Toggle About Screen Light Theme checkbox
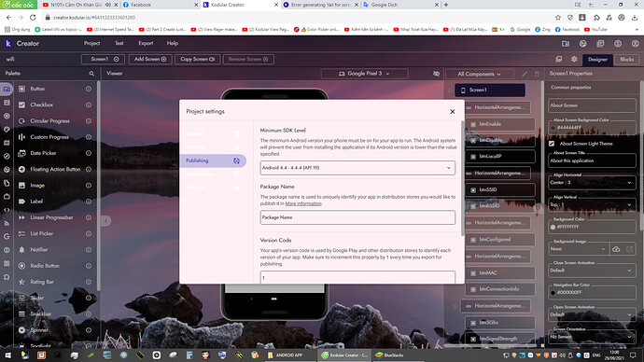Viewport: 644px width, 362px height. [x=552, y=144]
